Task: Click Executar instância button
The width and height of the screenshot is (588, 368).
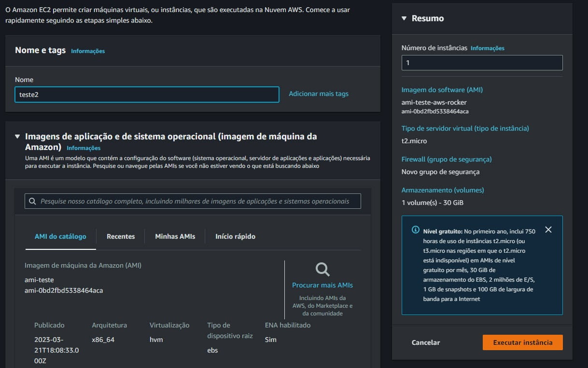Action: tap(523, 342)
